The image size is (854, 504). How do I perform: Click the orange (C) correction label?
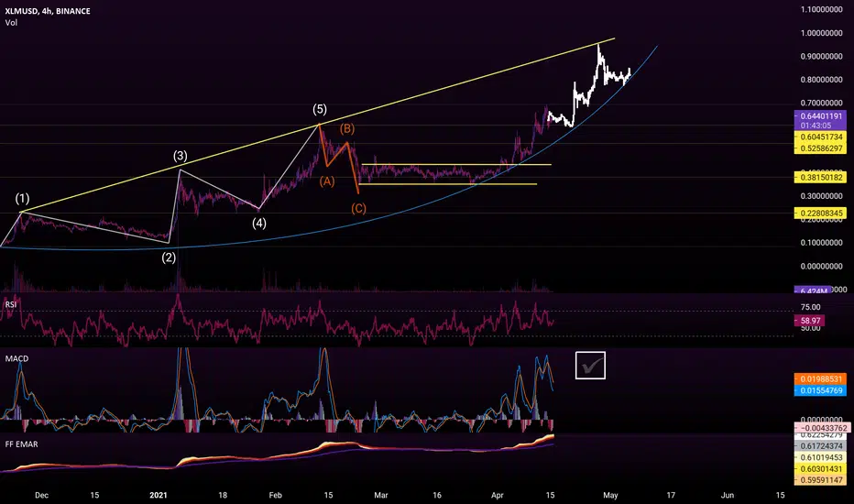coord(358,208)
